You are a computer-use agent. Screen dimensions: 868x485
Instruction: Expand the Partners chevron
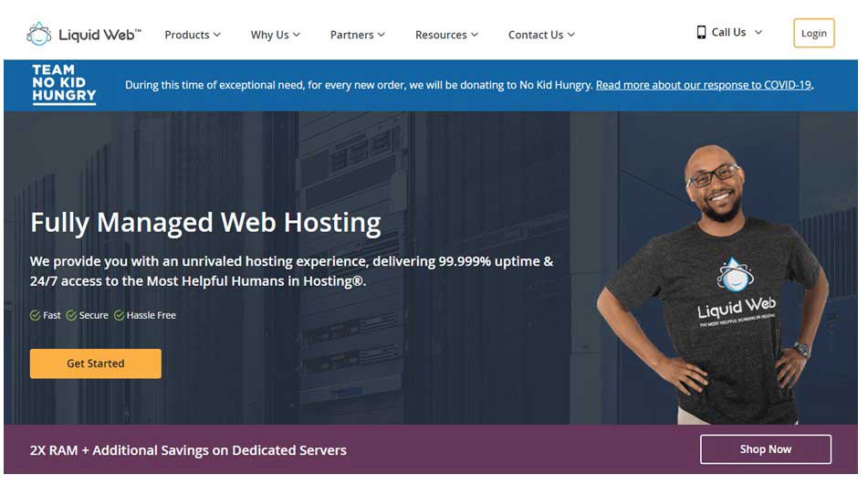pyautogui.click(x=382, y=35)
